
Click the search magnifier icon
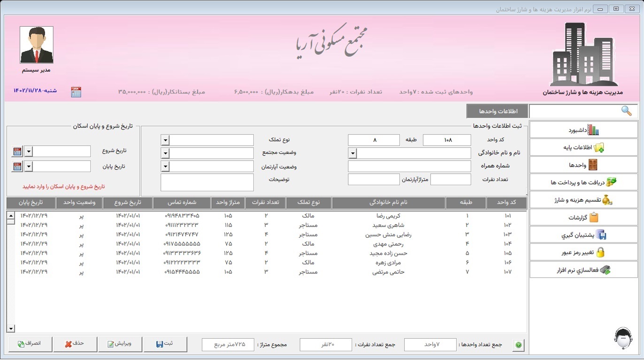point(626,111)
